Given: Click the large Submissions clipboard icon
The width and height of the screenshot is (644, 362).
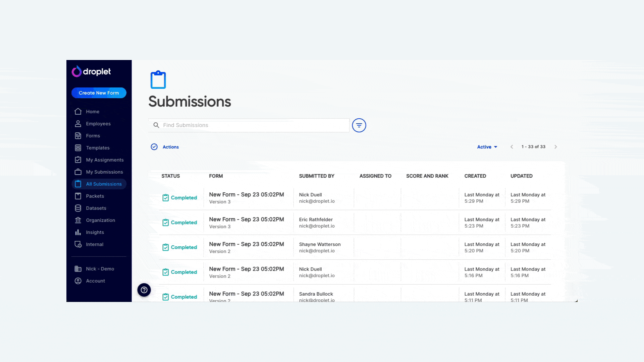Looking at the screenshot, I should pos(158,80).
